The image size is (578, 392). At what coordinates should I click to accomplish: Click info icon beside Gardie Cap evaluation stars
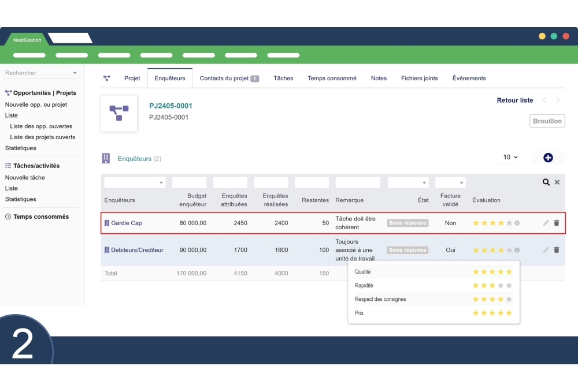click(x=517, y=223)
